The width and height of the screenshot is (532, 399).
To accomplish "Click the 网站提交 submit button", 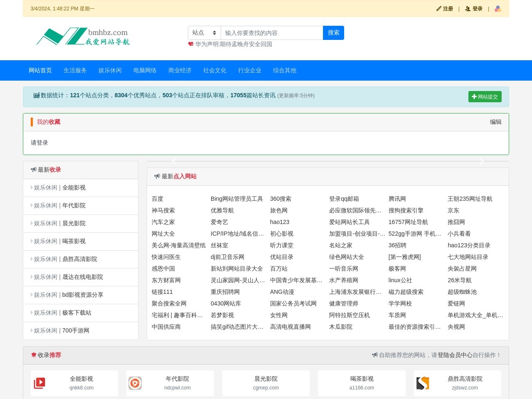I will pyautogui.click(x=485, y=96).
